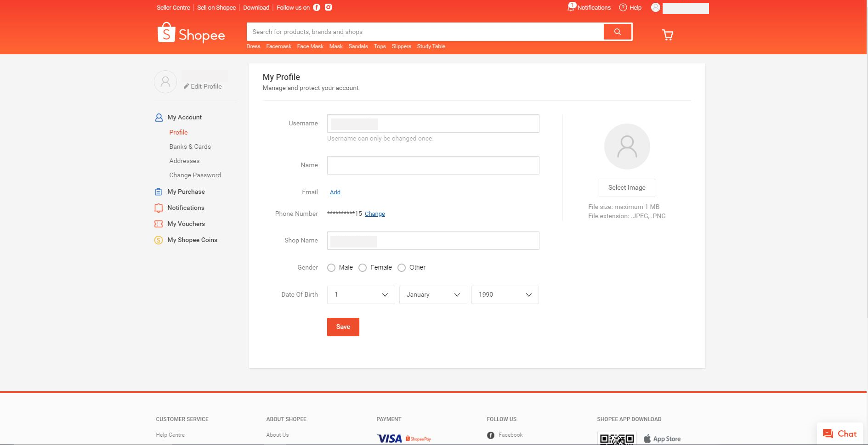
Task: Click inside the Shop Name field
Action: (433, 241)
